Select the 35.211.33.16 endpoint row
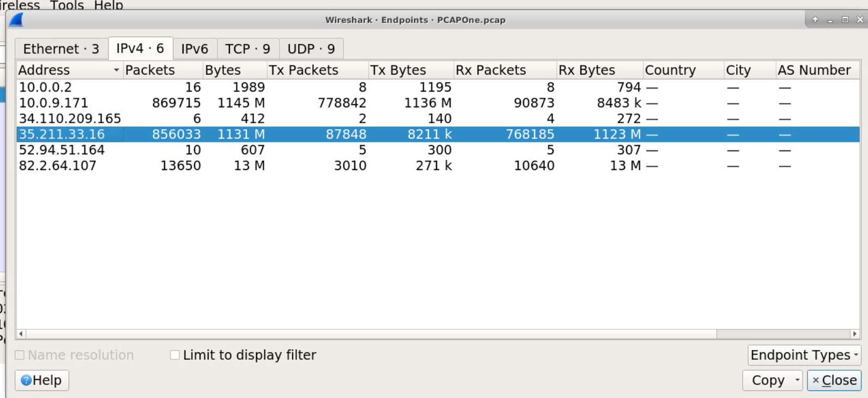 pyautogui.click(x=438, y=134)
